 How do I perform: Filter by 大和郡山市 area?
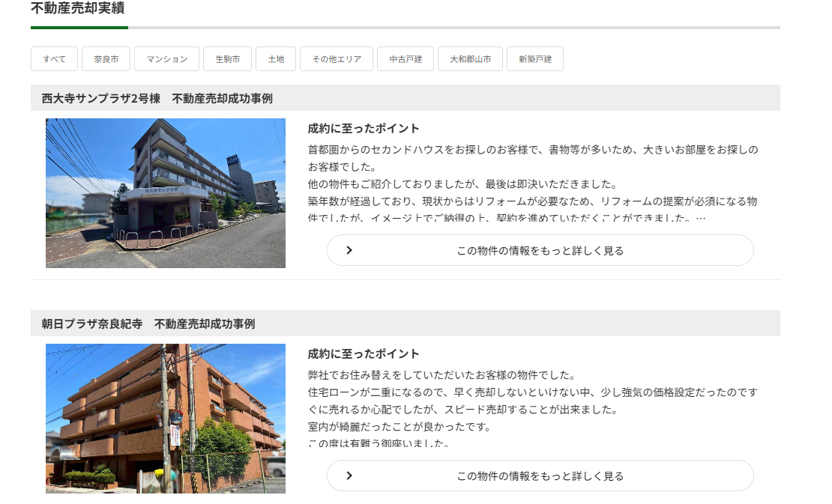[x=470, y=59]
